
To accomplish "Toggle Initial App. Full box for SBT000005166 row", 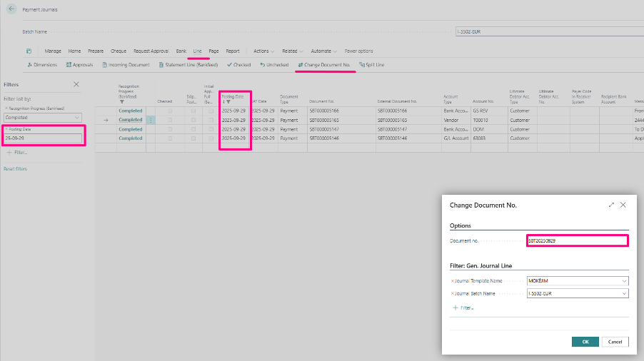I will point(211,111).
